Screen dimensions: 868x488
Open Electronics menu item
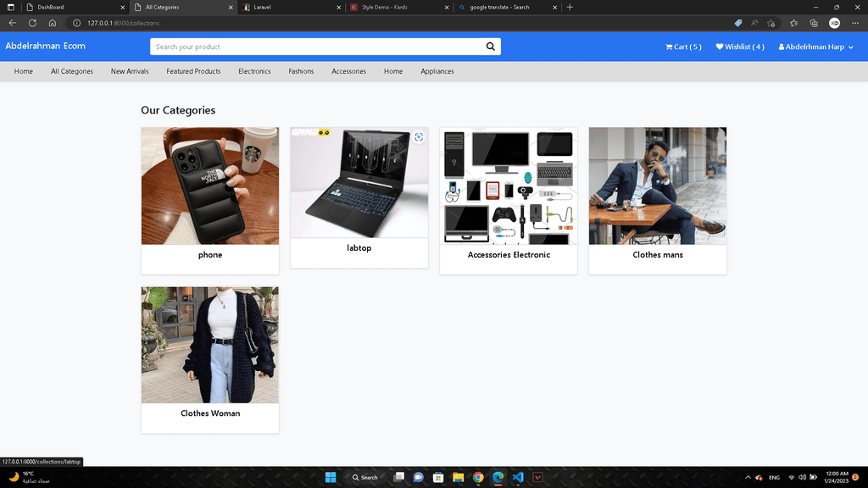[x=254, y=71]
